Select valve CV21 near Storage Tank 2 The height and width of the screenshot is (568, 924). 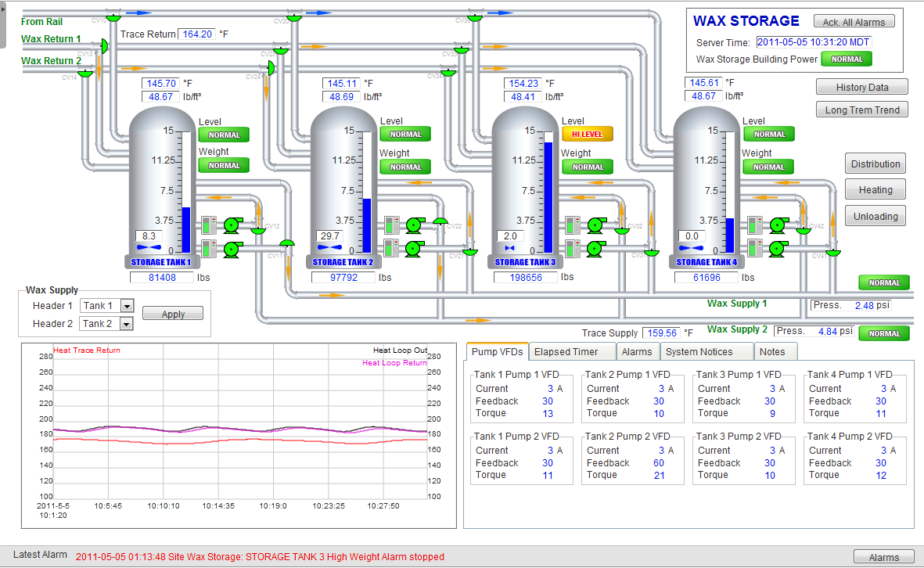tap(469, 252)
